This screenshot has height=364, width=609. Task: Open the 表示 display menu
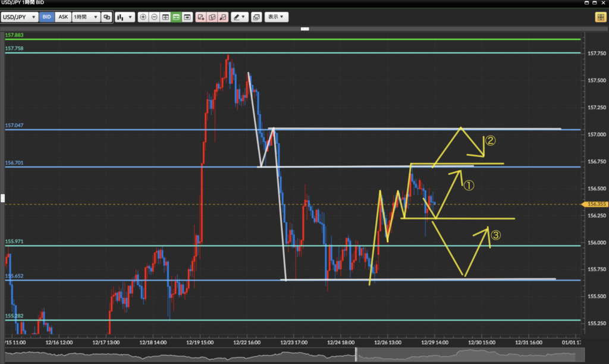tap(276, 17)
